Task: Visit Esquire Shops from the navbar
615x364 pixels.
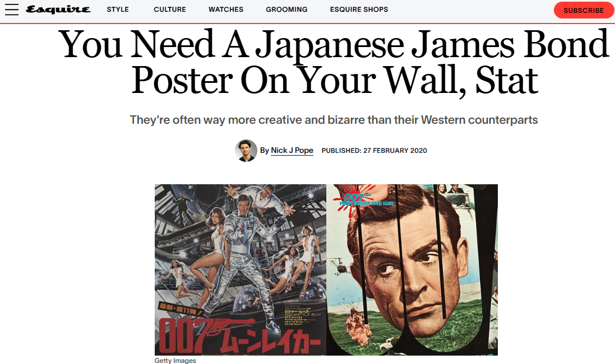Action: click(359, 10)
